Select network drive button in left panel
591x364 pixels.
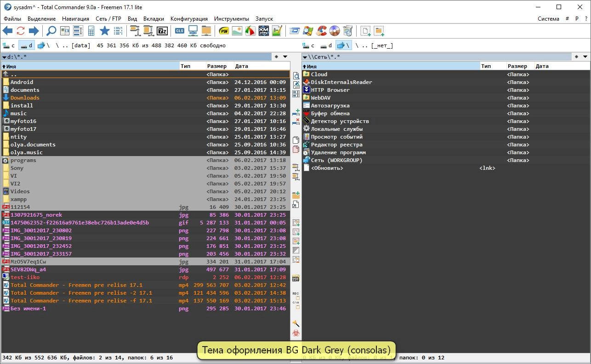pos(43,45)
